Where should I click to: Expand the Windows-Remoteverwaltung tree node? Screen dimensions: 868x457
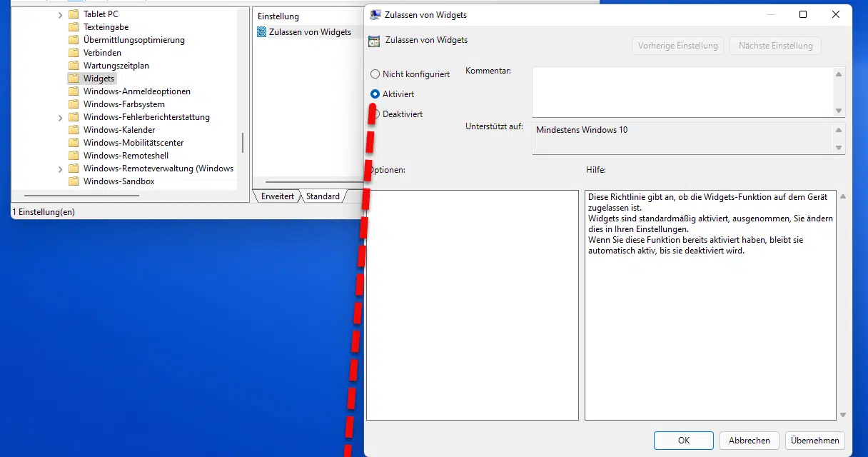(60, 169)
